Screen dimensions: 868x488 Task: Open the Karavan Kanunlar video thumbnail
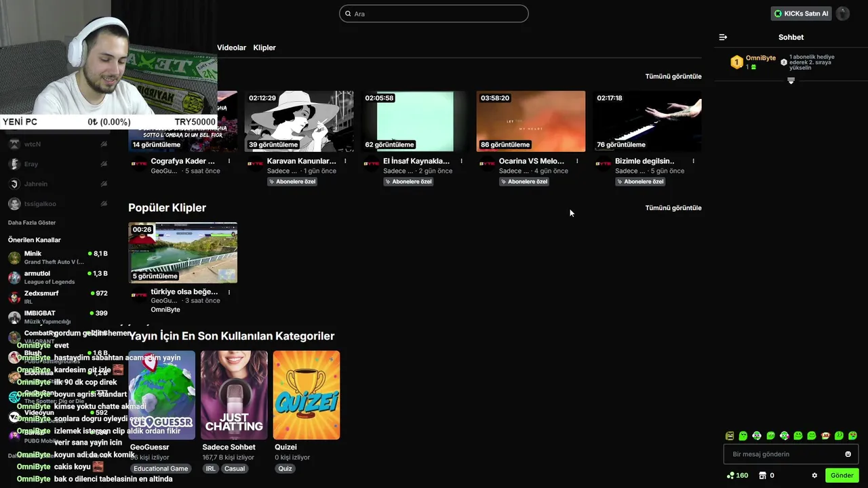pos(299,121)
